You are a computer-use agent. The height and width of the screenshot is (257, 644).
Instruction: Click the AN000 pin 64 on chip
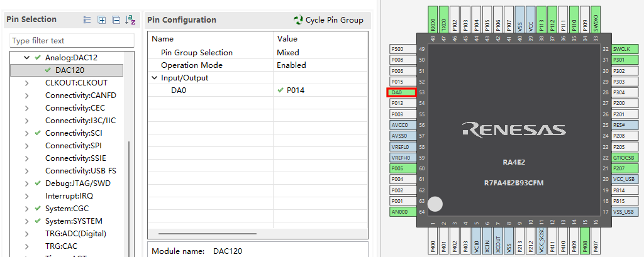coord(403,212)
